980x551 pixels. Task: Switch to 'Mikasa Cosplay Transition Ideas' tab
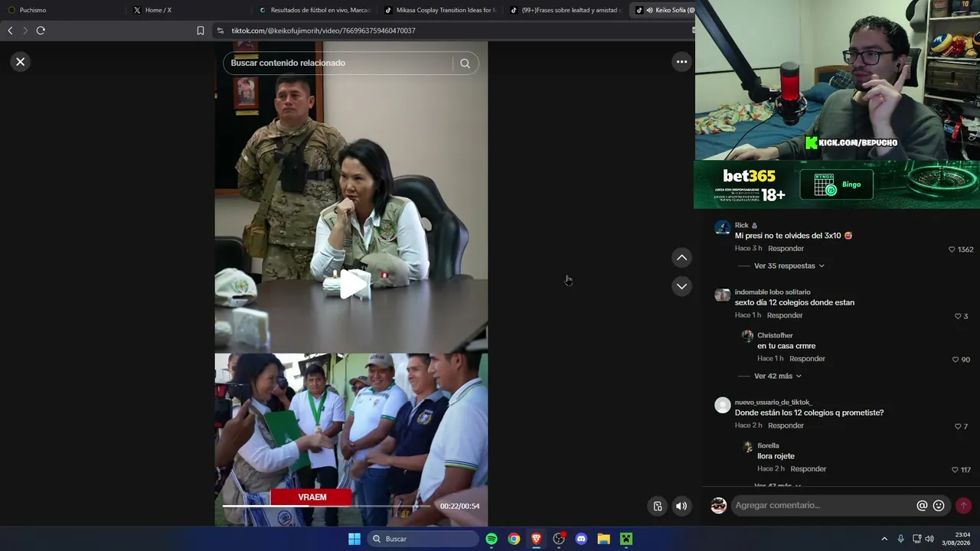click(439, 10)
